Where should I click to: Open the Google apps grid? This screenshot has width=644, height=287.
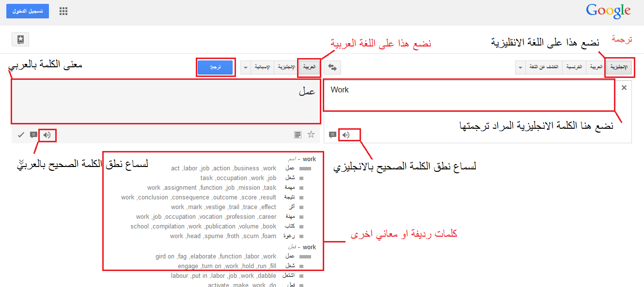click(x=63, y=11)
